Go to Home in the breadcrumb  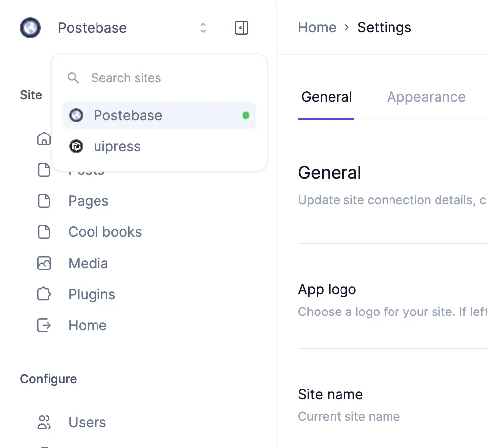tap(317, 27)
